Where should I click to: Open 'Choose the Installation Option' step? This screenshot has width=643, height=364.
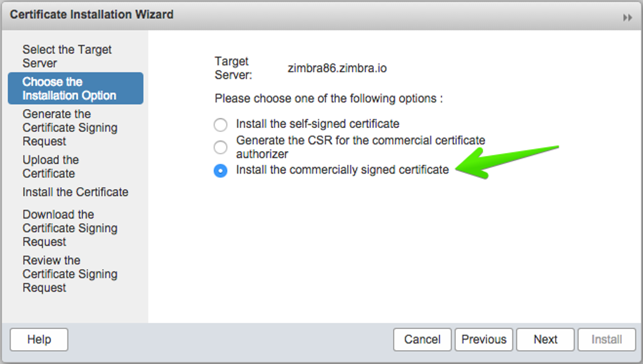(69, 89)
